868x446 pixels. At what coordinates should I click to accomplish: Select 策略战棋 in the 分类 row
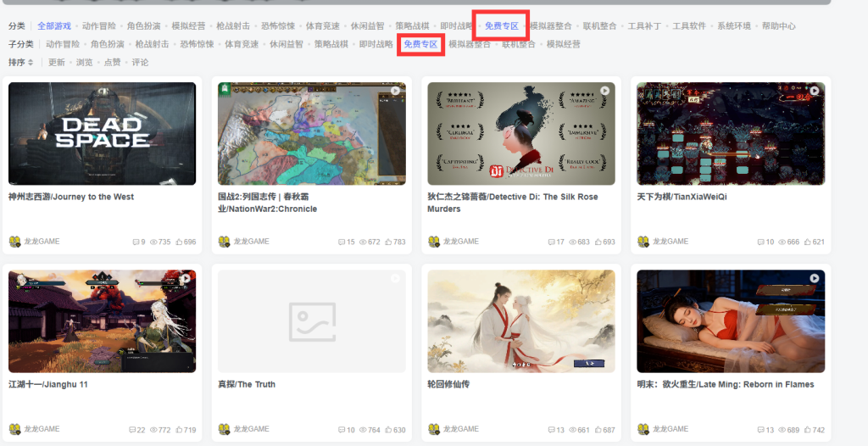413,26
